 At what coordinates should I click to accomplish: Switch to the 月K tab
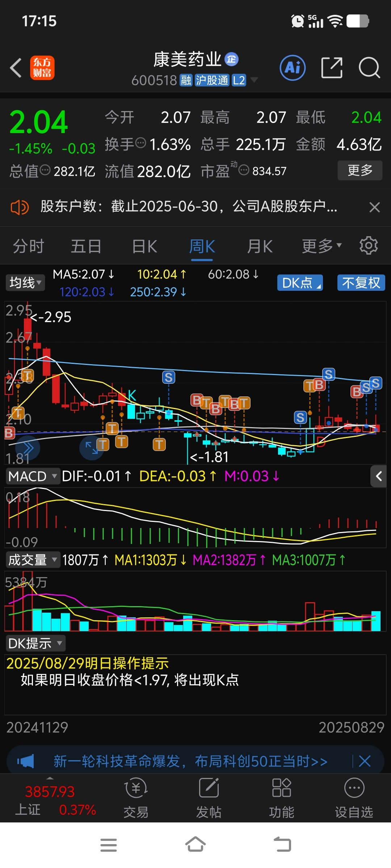pyautogui.click(x=260, y=247)
